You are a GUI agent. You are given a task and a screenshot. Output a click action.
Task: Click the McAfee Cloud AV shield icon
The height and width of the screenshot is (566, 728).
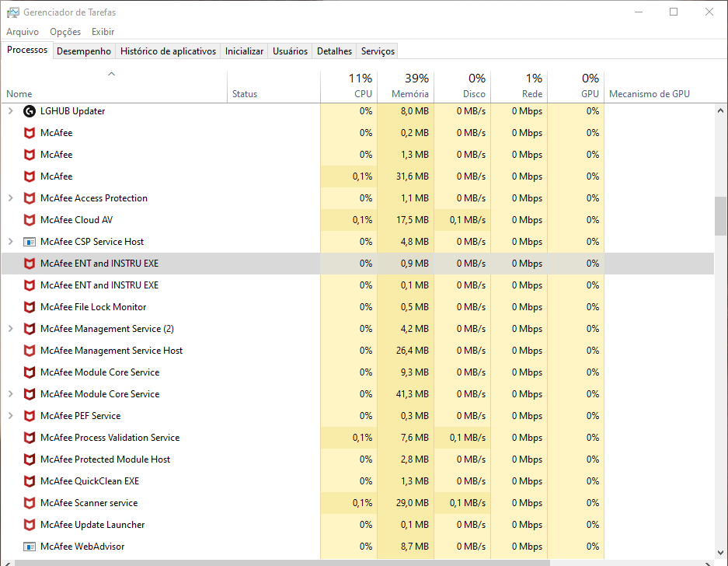point(30,220)
